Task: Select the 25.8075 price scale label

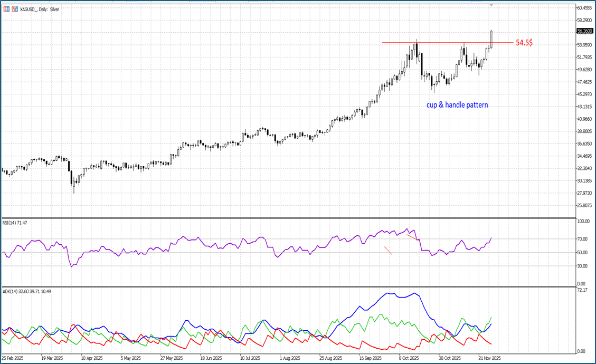Action: click(x=584, y=206)
